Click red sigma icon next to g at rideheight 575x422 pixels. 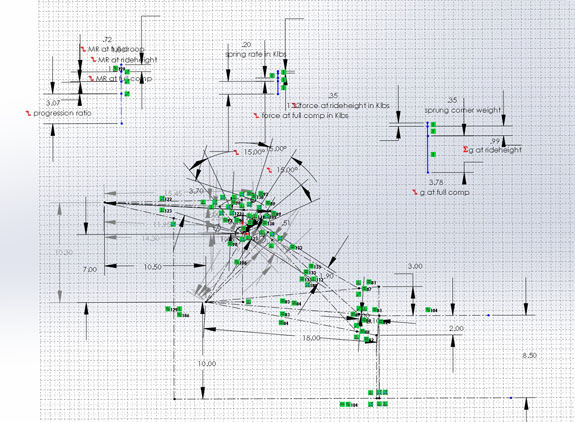[x=465, y=150]
